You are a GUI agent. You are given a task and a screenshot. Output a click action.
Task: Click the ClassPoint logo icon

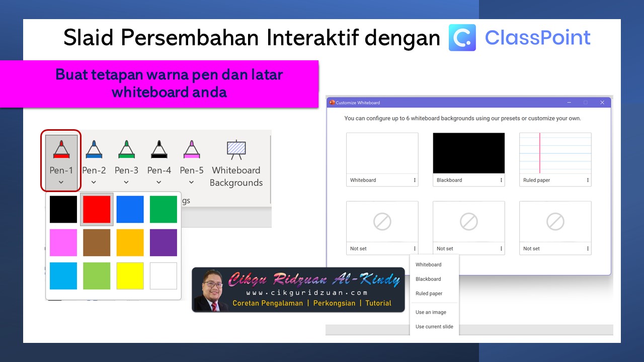point(461,37)
